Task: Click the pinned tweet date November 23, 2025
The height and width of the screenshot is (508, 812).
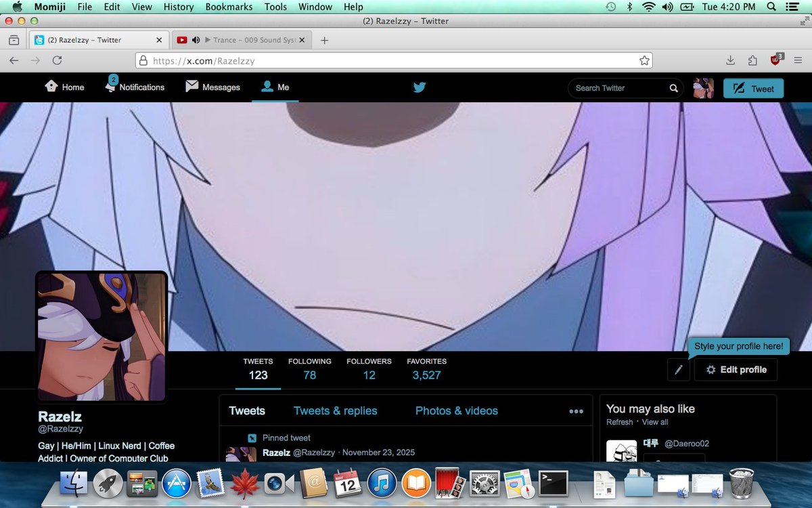Action: (x=379, y=452)
